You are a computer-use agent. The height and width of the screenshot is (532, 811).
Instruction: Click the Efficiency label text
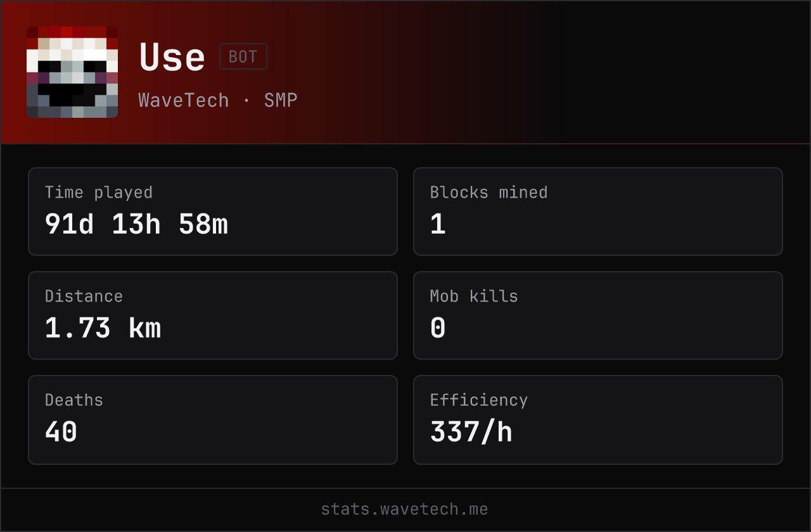pyautogui.click(x=479, y=400)
